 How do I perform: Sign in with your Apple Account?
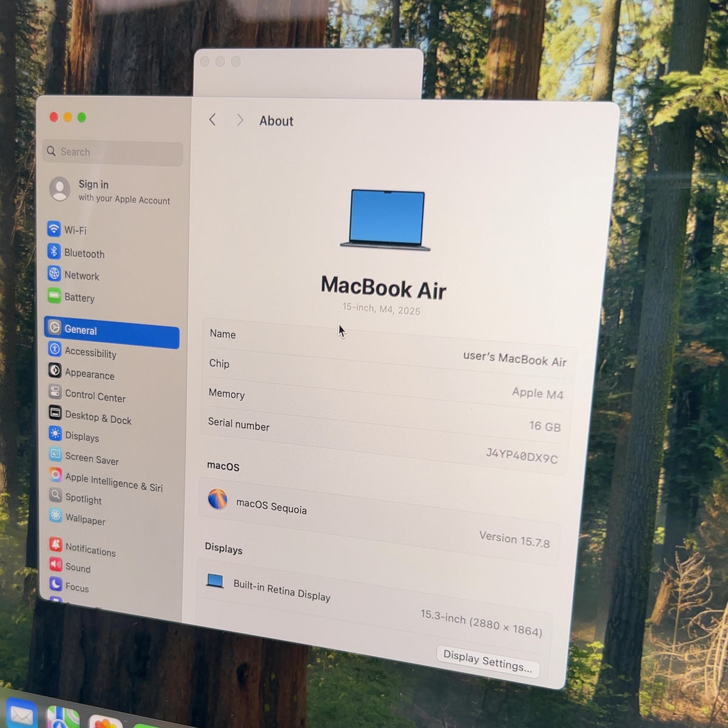click(110, 191)
